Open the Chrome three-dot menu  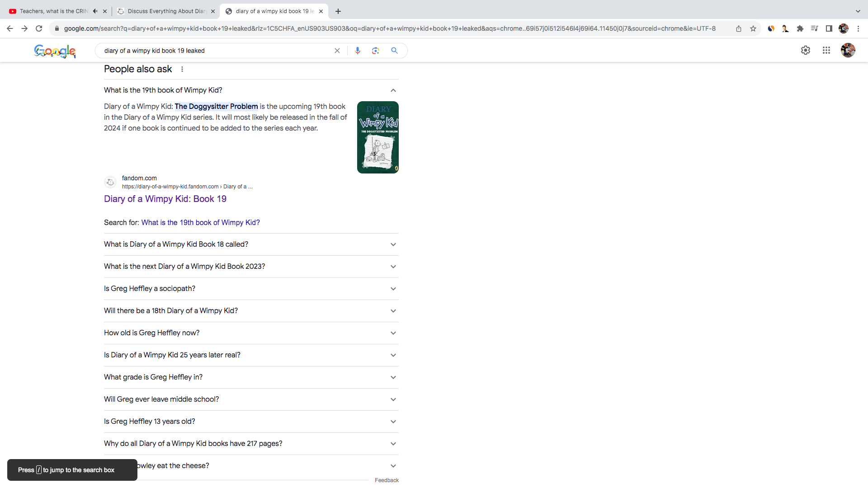(x=858, y=28)
